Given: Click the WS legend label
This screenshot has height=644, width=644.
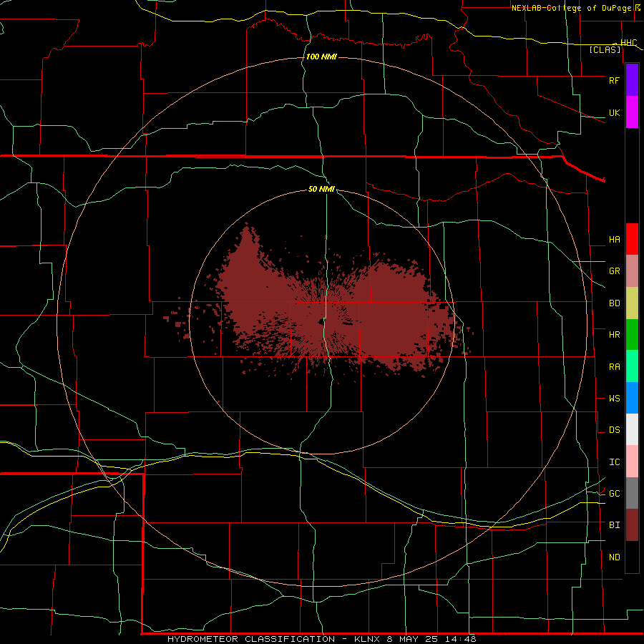Looking at the screenshot, I should (614, 398).
